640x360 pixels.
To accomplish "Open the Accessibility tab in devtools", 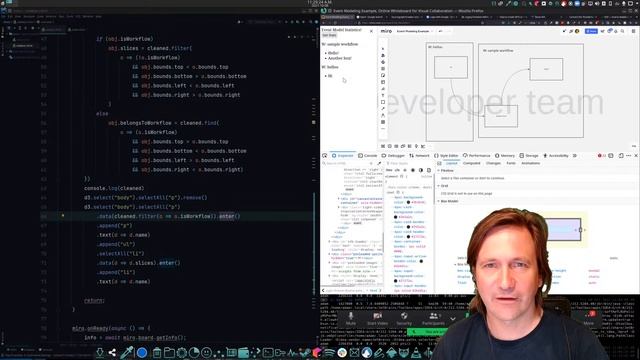I will (556, 156).
